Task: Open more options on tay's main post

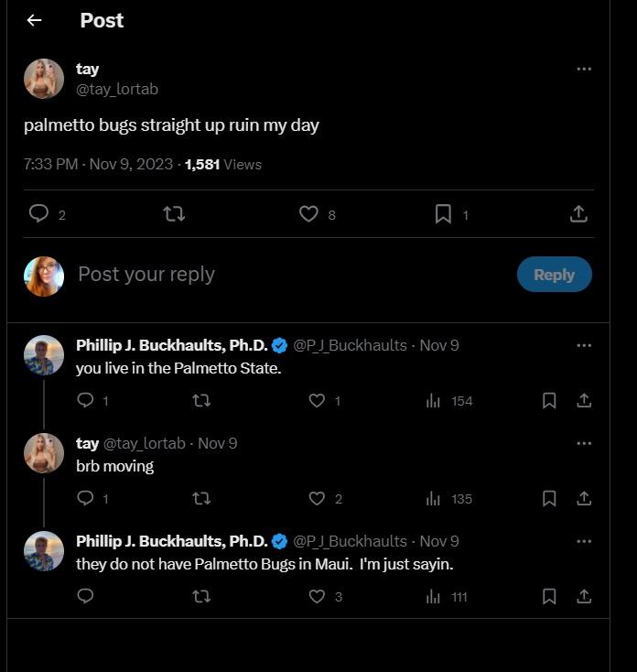Action: click(x=584, y=69)
